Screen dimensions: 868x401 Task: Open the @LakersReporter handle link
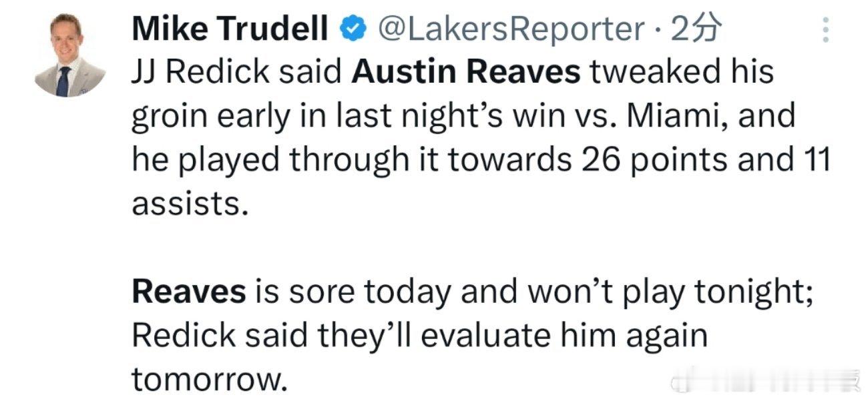point(511,29)
